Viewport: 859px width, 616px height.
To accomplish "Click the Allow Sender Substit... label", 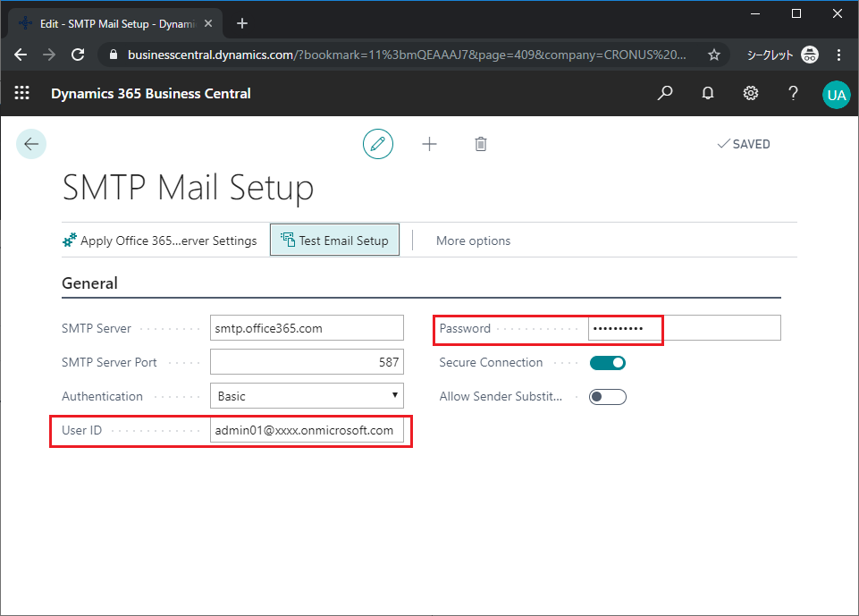I will (x=501, y=396).
